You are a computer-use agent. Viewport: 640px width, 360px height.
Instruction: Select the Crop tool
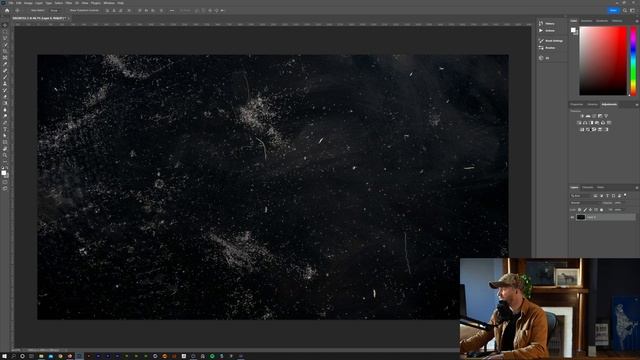pos(5,51)
